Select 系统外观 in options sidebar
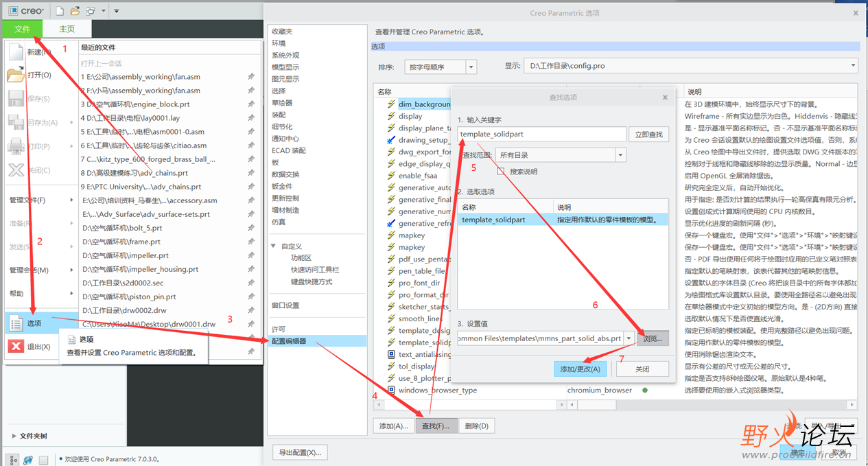 (x=285, y=55)
